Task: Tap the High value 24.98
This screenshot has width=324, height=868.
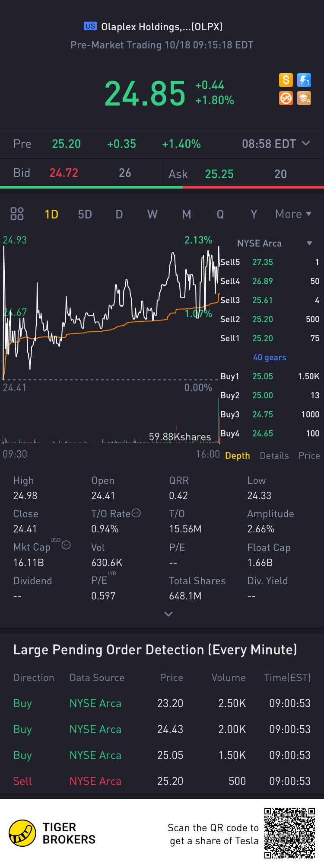Action: click(x=25, y=496)
